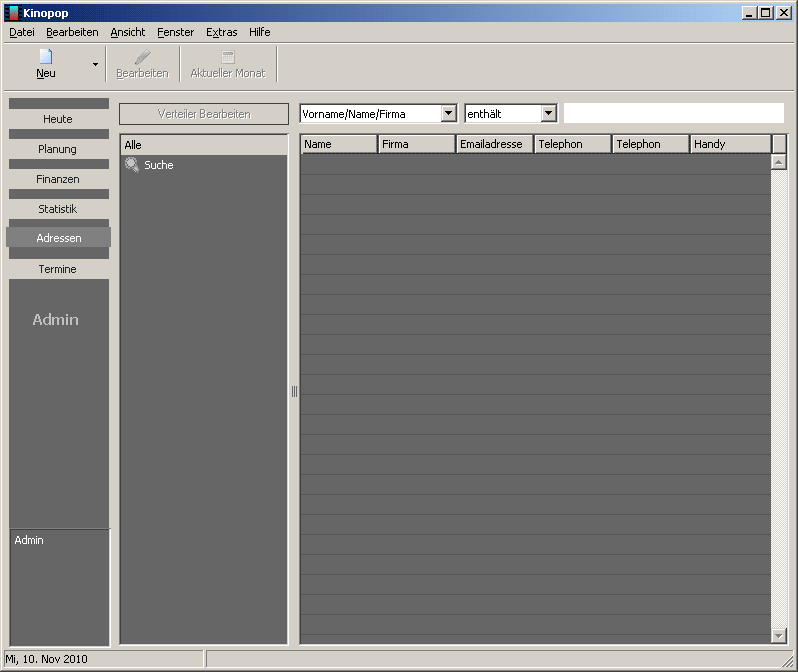Click the Handy column header
This screenshot has width=798, height=672.
(730, 144)
